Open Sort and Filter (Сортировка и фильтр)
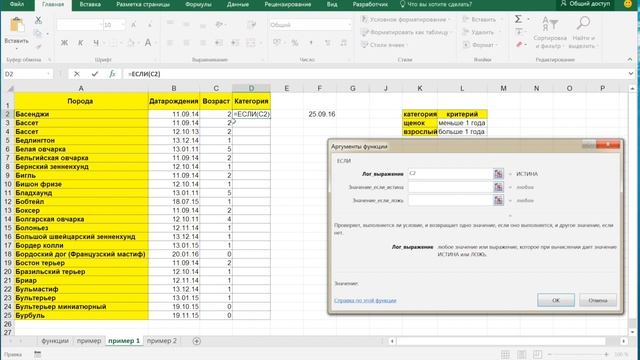The image size is (640, 360). pyautogui.click(x=550, y=33)
